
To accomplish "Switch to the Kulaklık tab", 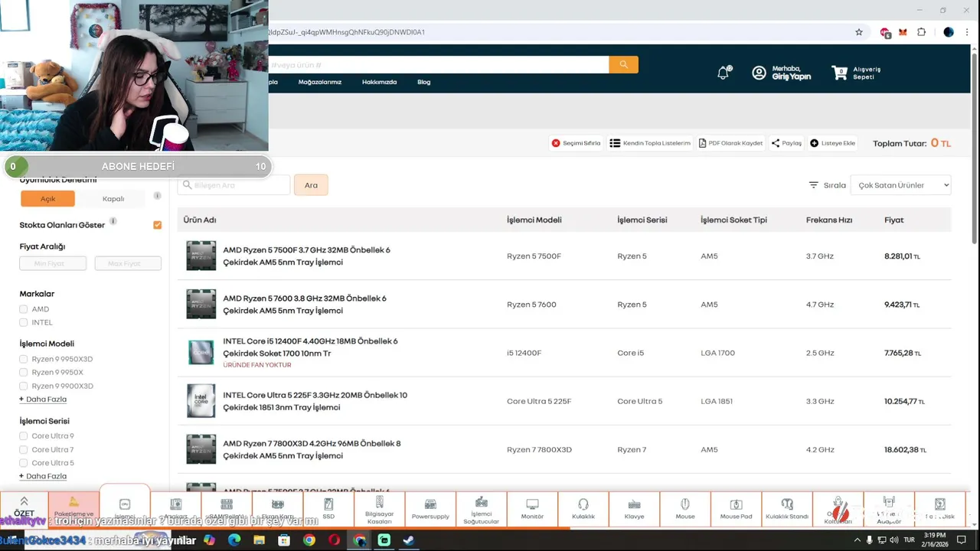I will tap(583, 509).
